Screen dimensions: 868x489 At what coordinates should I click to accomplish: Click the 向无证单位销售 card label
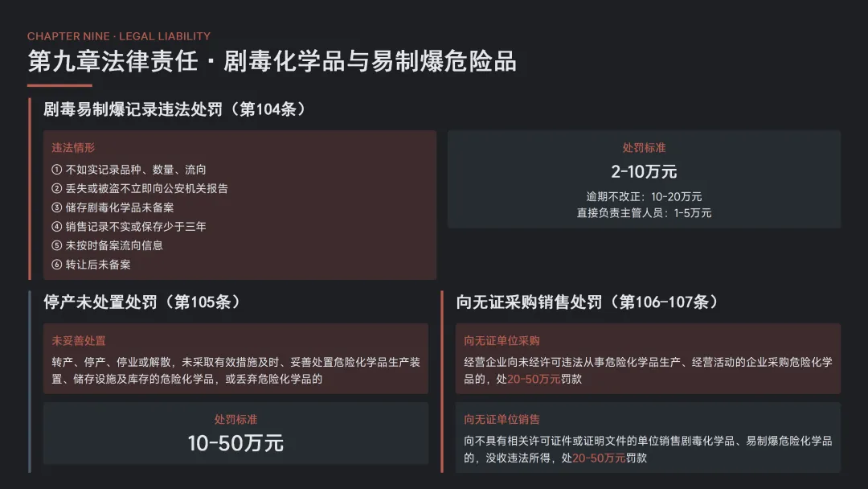[502, 419]
